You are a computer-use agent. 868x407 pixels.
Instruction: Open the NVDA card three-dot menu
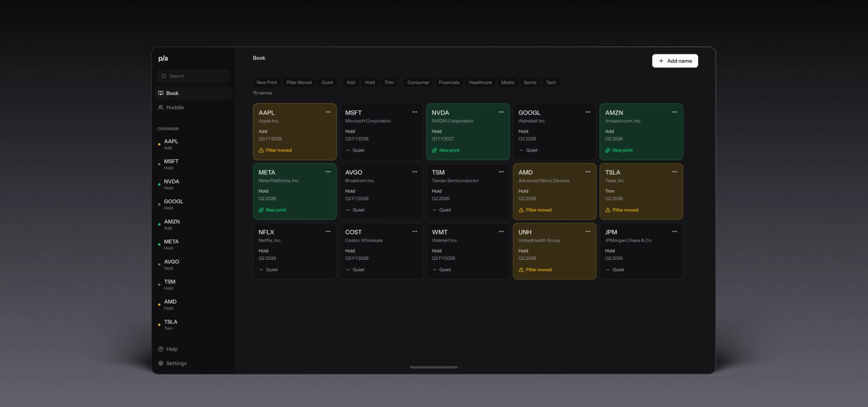tap(502, 112)
